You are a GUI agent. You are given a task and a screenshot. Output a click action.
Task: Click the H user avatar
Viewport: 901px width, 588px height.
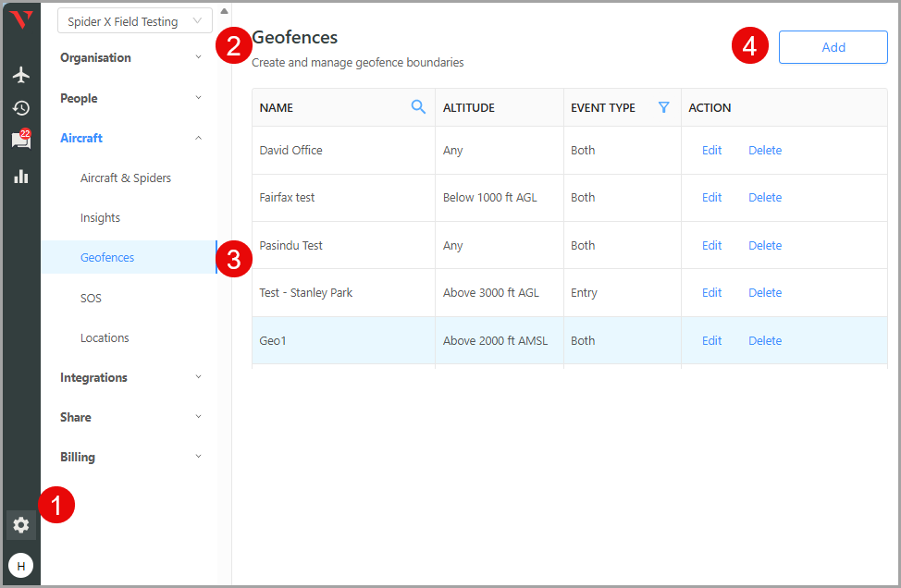[21, 566]
